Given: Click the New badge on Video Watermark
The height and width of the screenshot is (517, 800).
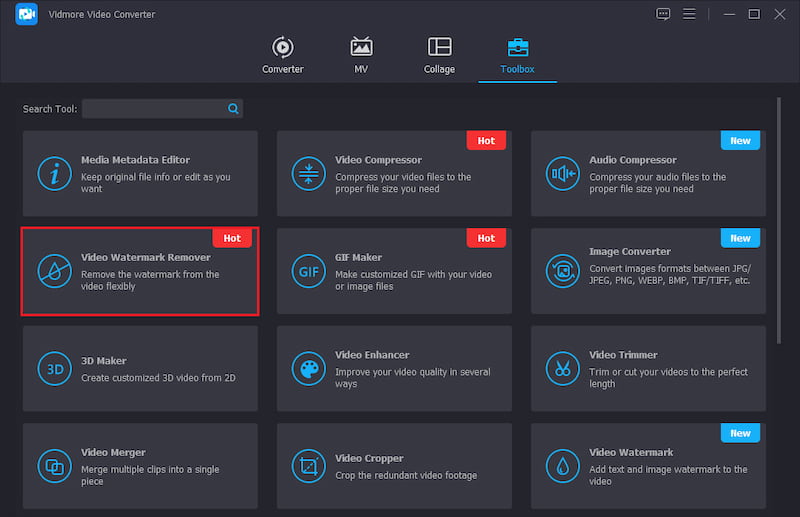Looking at the screenshot, I should (740, 433).
